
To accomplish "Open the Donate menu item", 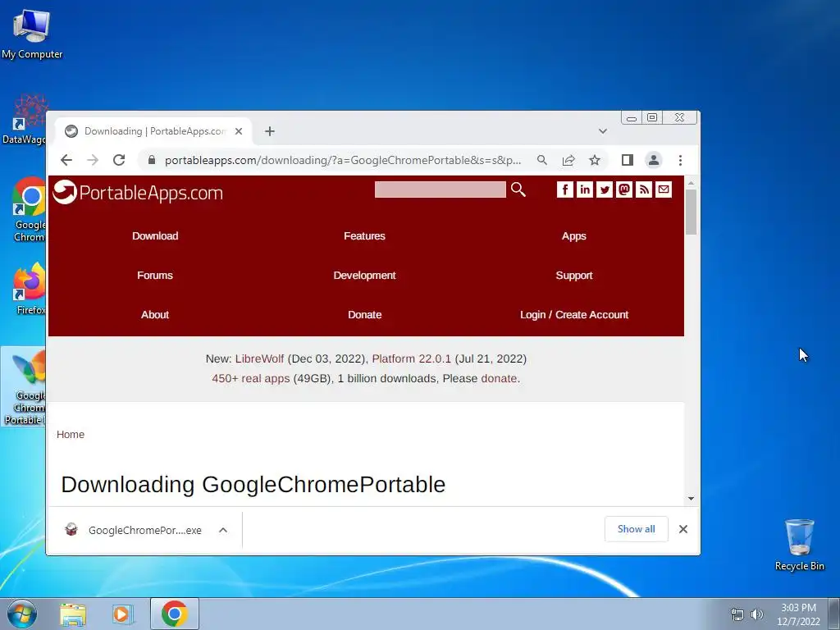I will (365, 315).
